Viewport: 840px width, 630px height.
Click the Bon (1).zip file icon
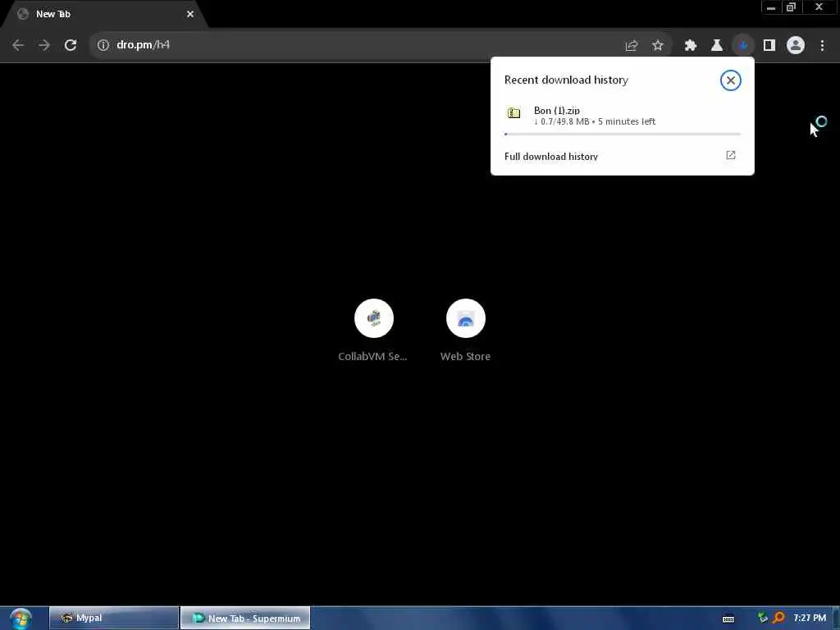click(x=514, y=112)
